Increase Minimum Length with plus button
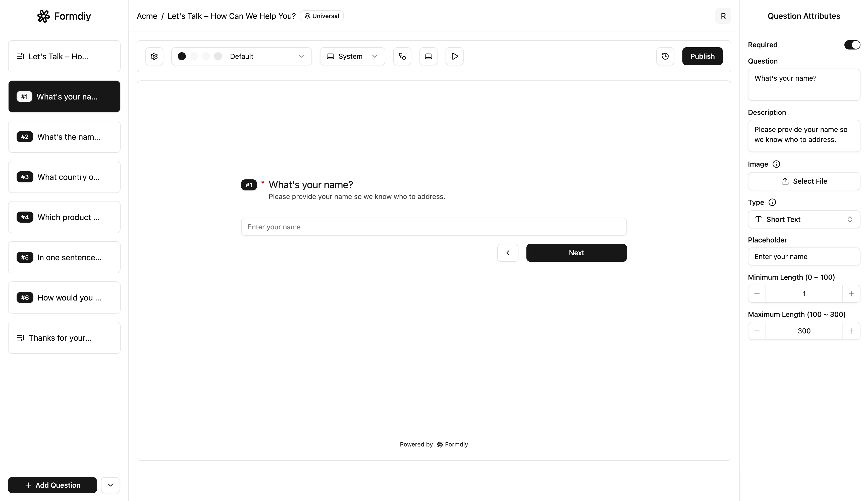Screen dimensions: 868x501 pos(851,294)
